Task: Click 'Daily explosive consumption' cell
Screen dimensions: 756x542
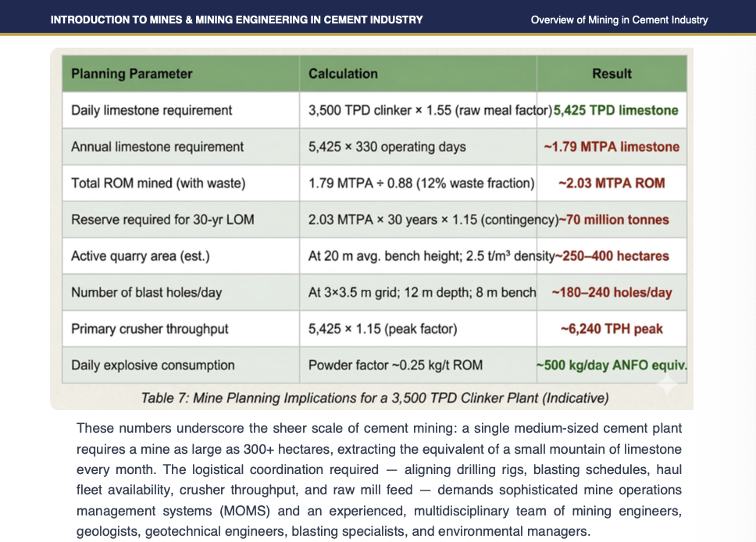Action: (x=180, y=365)
